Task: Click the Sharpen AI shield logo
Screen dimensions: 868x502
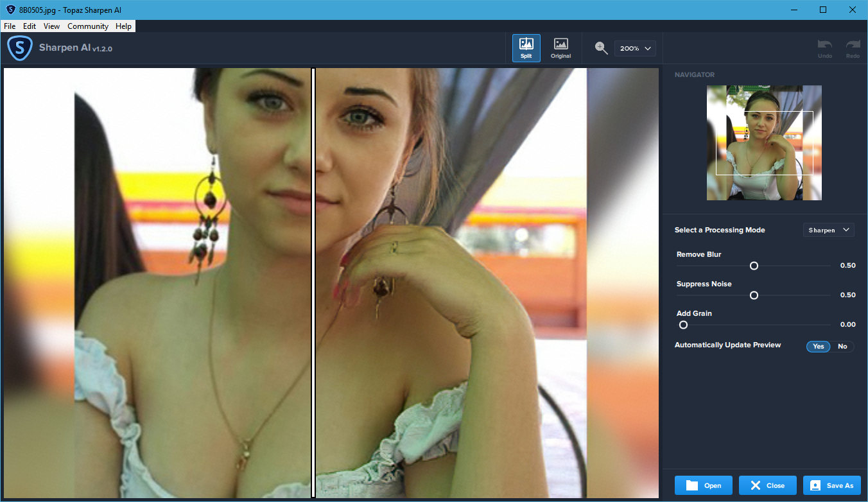Action: (20, 48)
